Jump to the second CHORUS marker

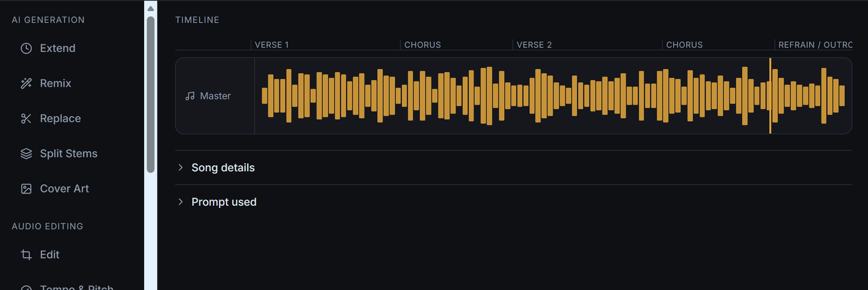point(684,45)
